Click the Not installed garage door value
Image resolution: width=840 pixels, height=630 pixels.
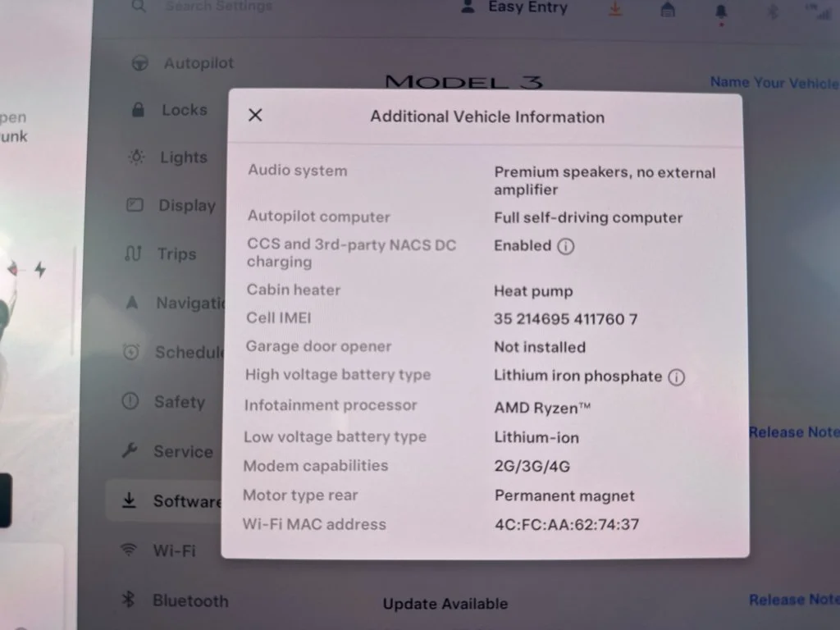540,348
